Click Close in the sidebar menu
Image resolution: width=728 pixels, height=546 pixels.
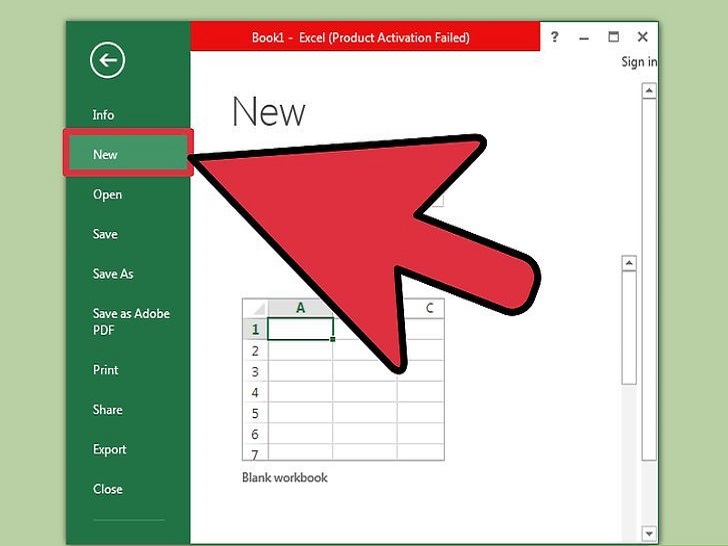(108, 489)
